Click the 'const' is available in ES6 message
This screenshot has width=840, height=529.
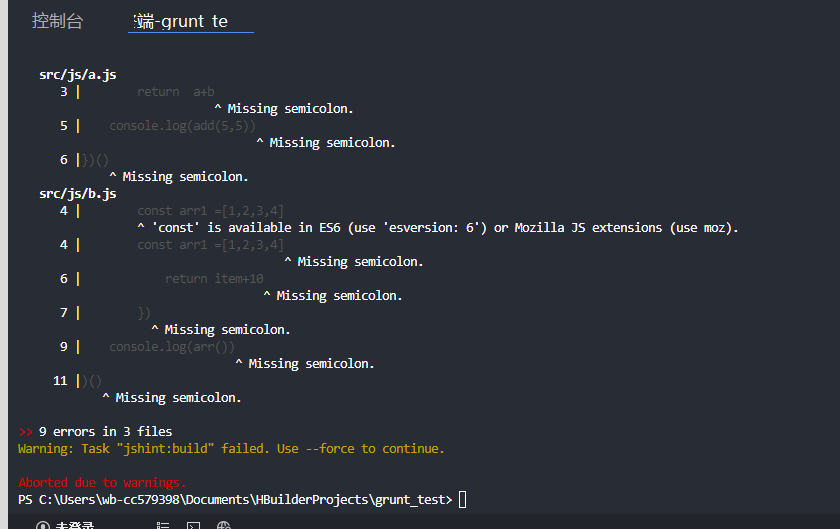pos(438,228)
